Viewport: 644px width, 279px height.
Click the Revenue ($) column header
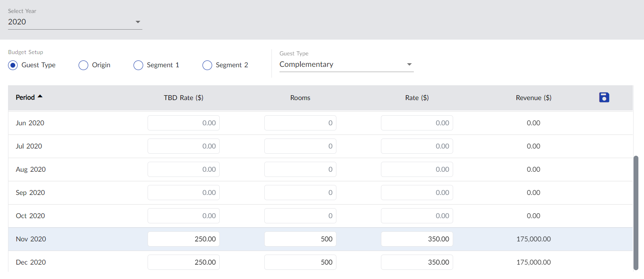534,98
